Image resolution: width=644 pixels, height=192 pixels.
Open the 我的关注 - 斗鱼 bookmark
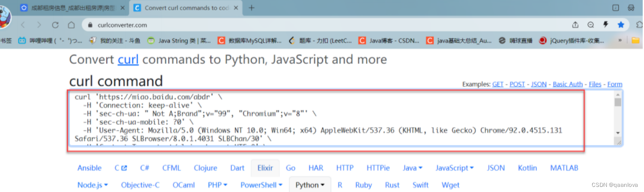tap(114, 41)
